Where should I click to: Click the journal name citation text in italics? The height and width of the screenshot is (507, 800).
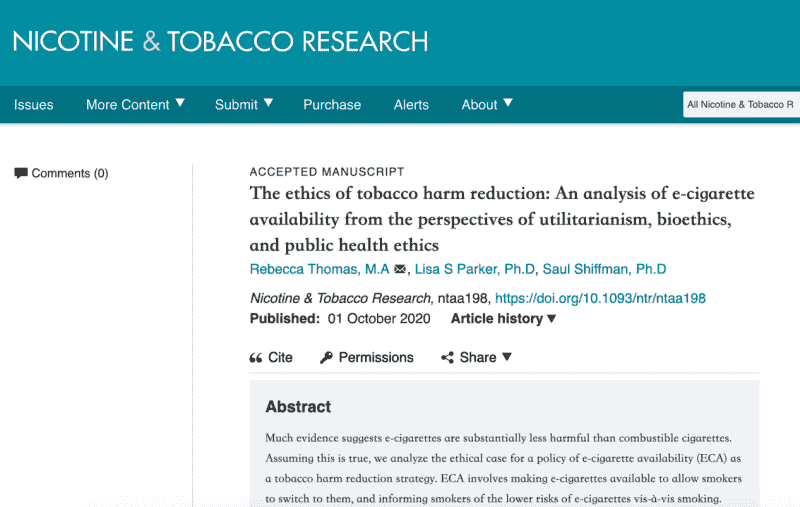click(340, 298)
